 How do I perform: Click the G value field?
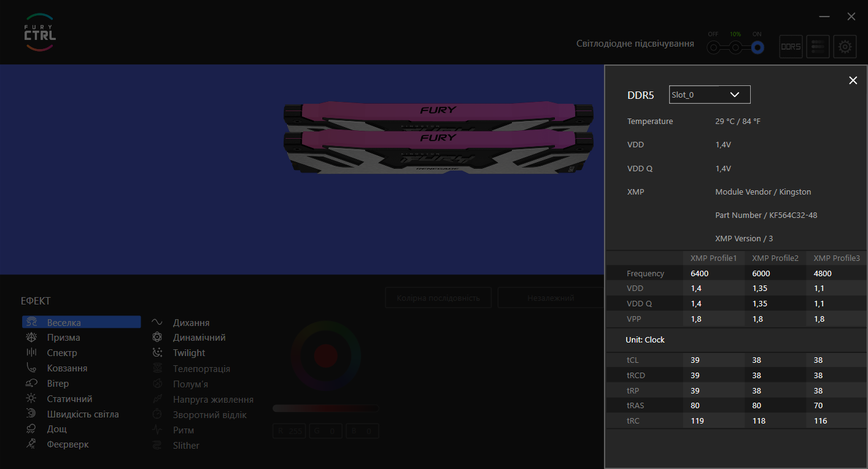point(326,432)
